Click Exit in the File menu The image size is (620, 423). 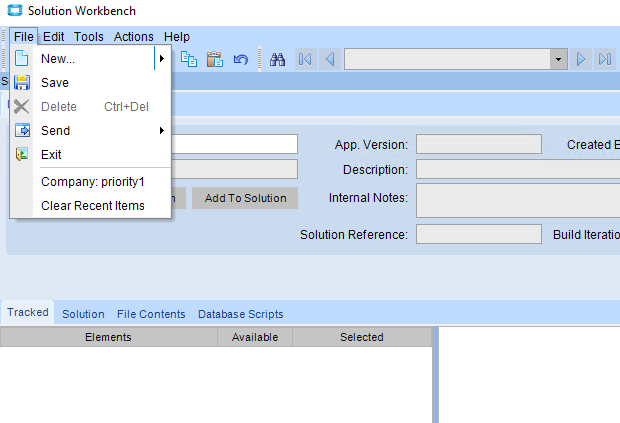(91, 155)
